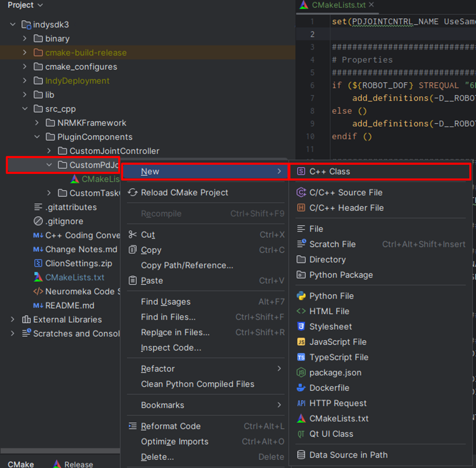
Task: Click the File entry in New submenu
Action: pyautogui.click(x=380, y=229)
